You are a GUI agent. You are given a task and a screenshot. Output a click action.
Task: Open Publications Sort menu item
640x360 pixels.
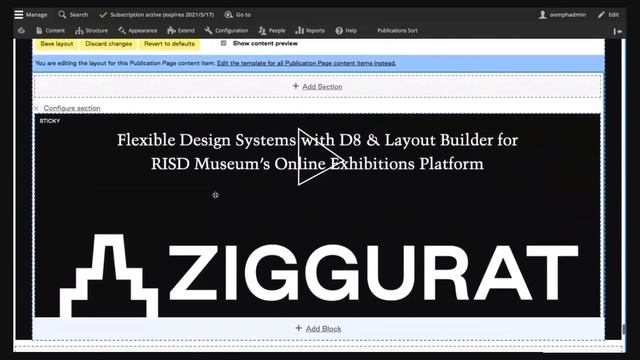tap(397, 31)
